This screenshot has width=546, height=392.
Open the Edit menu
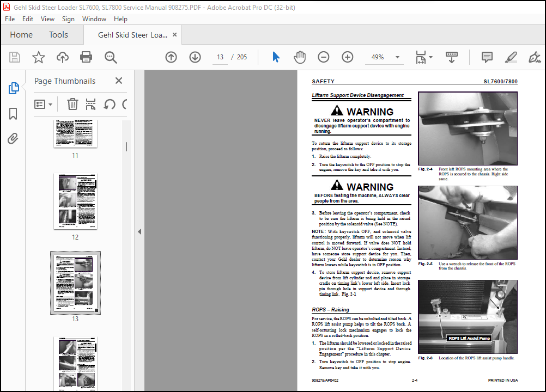point(27,19)
